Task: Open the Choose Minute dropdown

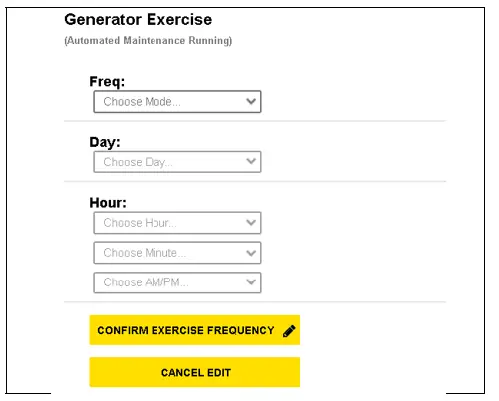Action: [177, 253]
